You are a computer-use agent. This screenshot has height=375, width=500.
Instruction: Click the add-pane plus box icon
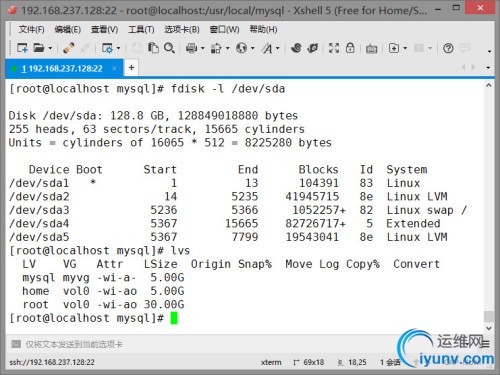pos(394,48)
